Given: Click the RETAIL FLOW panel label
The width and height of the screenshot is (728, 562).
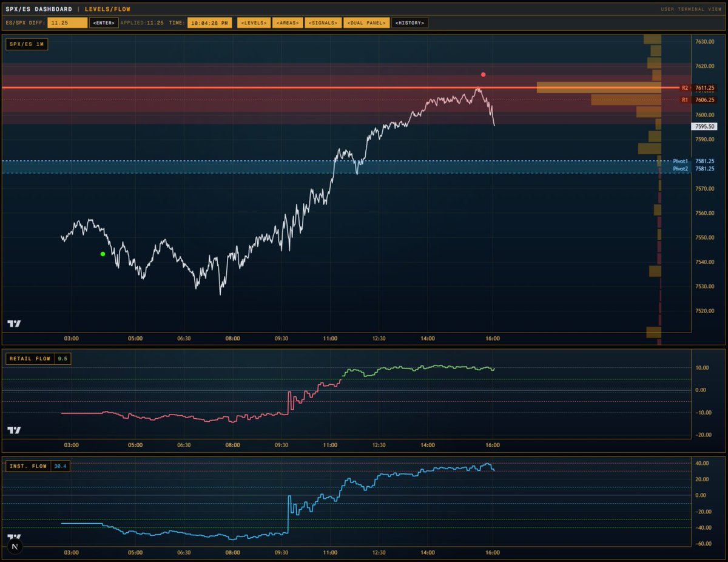Looking at the screenshot, I should pyautogui.click(x=30, y=359).
